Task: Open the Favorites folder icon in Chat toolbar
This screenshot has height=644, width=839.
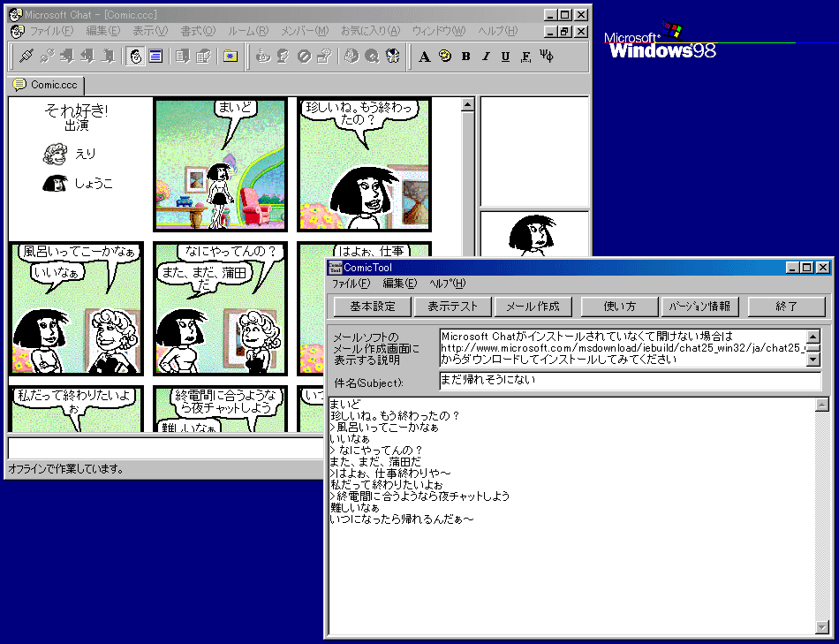Action: [231, 56]
